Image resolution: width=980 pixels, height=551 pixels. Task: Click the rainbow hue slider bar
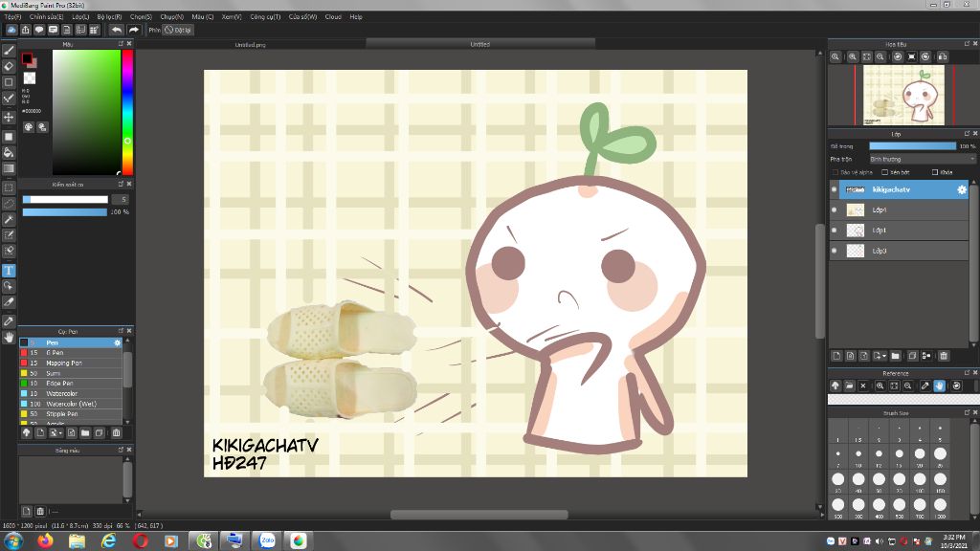127,113
